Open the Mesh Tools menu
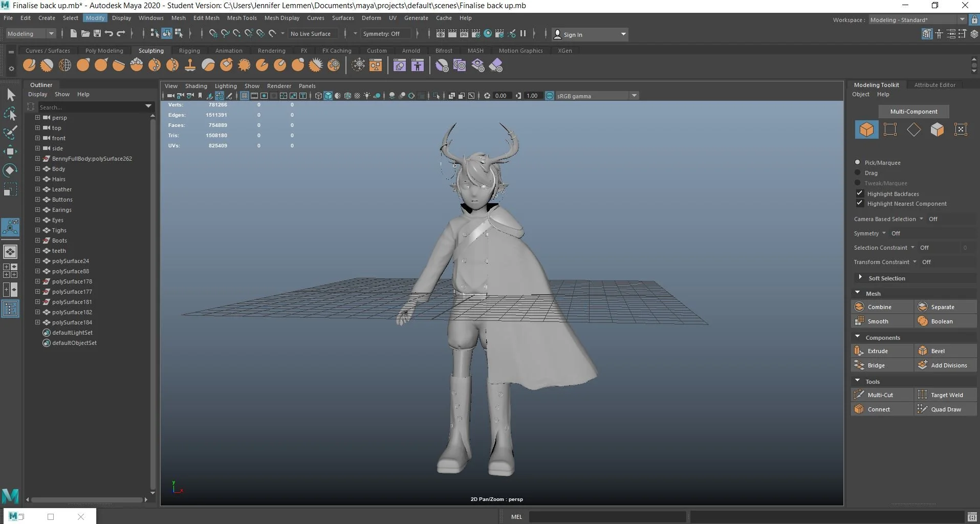 (242, 18)
